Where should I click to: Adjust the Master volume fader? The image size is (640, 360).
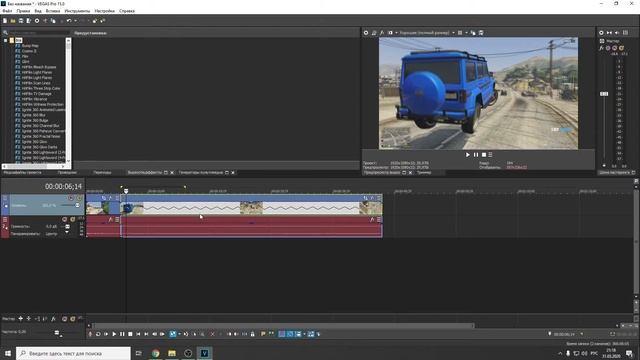click(604, 94)
